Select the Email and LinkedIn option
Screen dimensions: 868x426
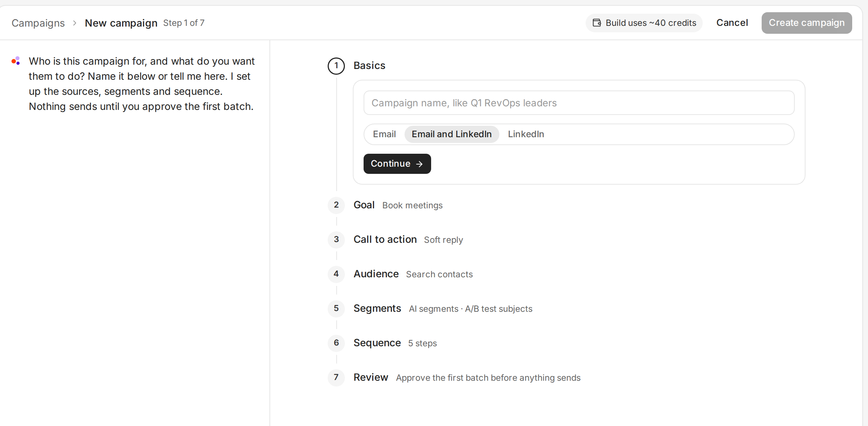452,134
